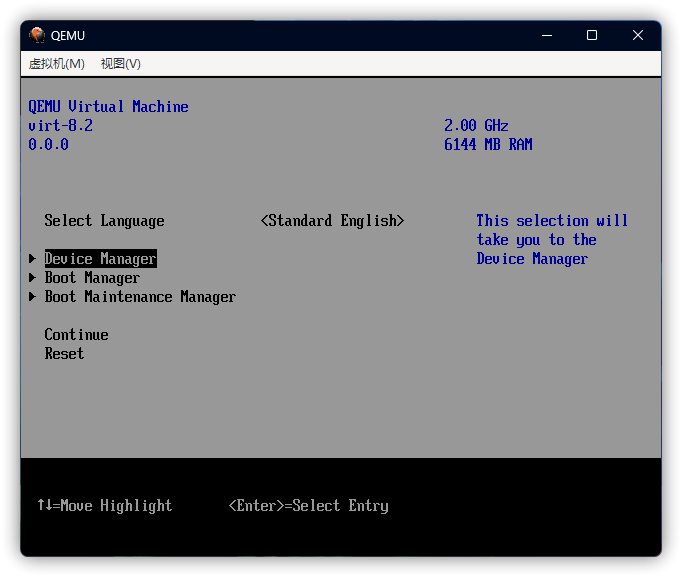The image size is (682, 577).
Task: Click the help text about Device Manager
Action: 552,240
